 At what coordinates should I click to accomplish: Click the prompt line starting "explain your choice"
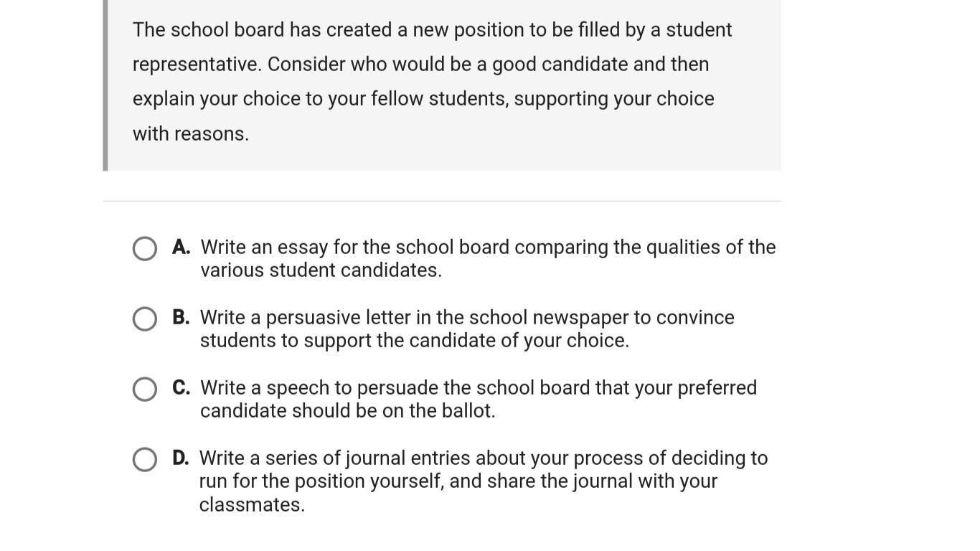(423, 99)
